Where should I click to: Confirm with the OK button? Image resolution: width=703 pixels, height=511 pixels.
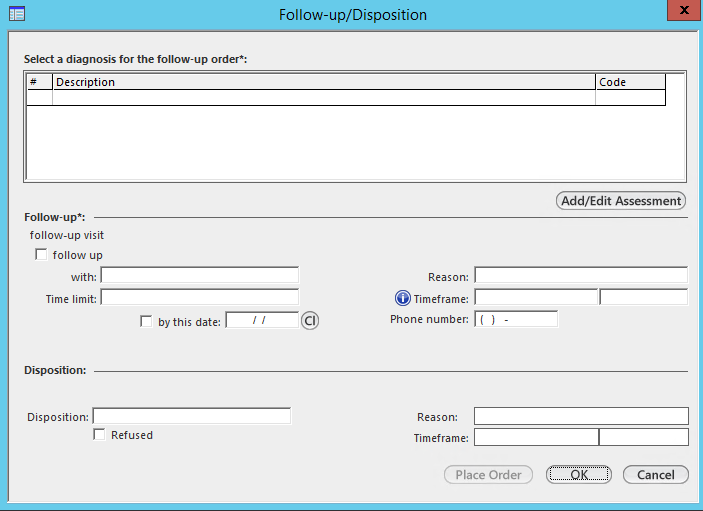[x=579, y=475]
